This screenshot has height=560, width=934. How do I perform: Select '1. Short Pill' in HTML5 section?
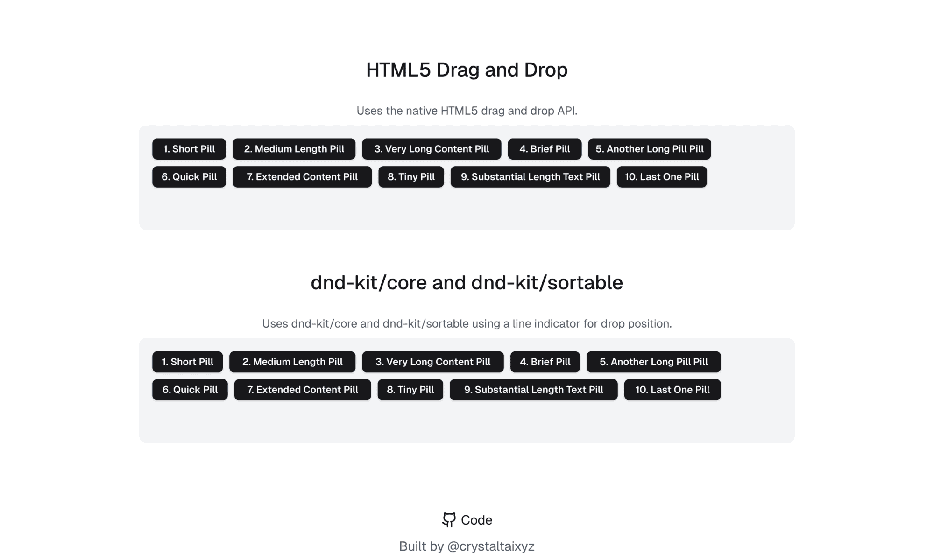pos(189,149)
